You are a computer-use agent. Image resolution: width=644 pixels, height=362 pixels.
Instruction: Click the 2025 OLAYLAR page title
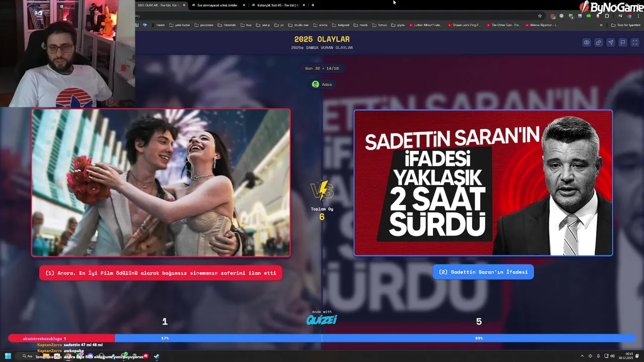[x=322, y=39]
